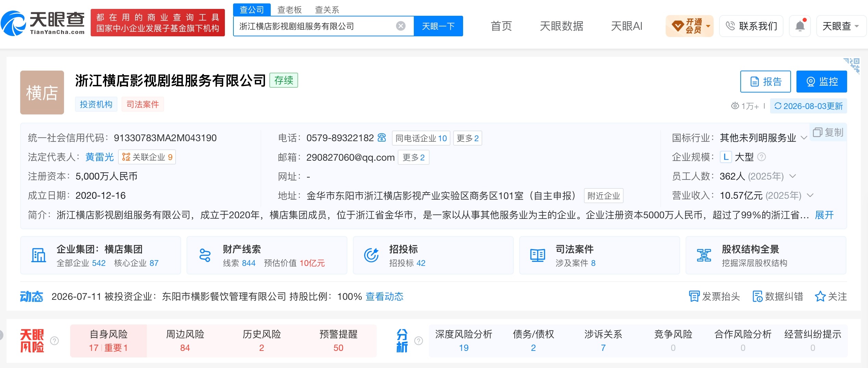
Task: Go to 首页 in top navigation
Action: coord(501,26)
